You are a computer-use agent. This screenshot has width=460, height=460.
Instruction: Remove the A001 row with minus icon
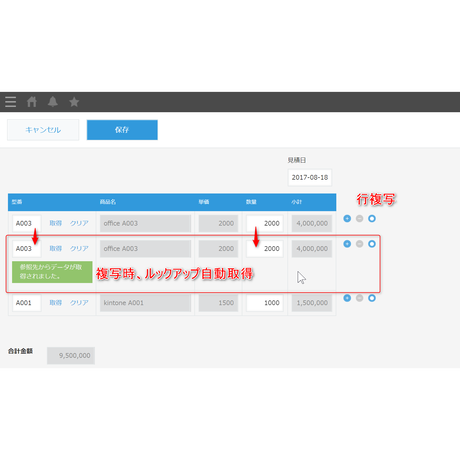tap(359, 298)
